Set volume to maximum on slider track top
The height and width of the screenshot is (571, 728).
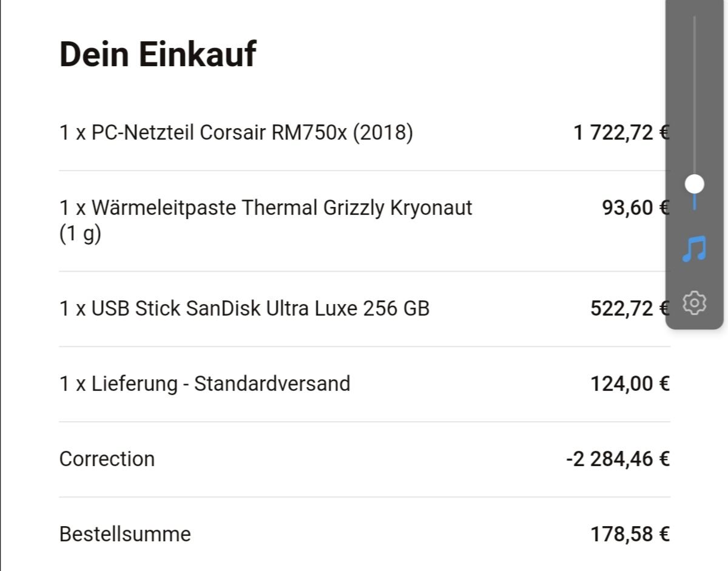pos(694,19)
